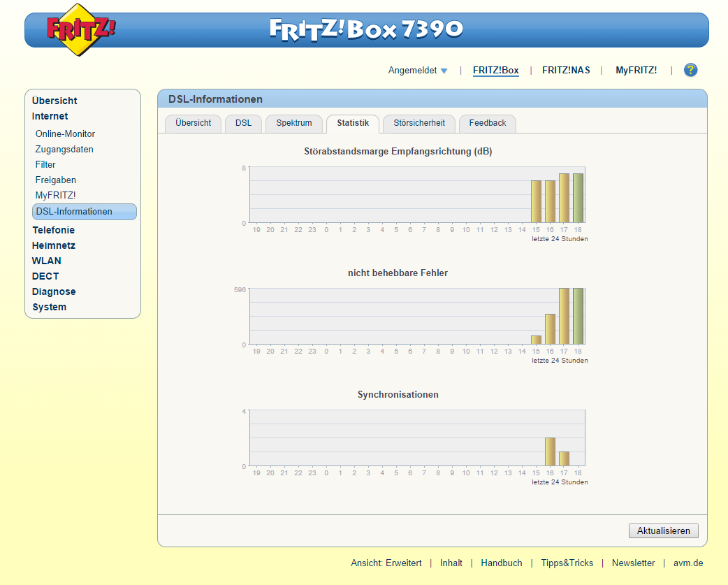Open the help question mark icon

(x=690, y=70)
